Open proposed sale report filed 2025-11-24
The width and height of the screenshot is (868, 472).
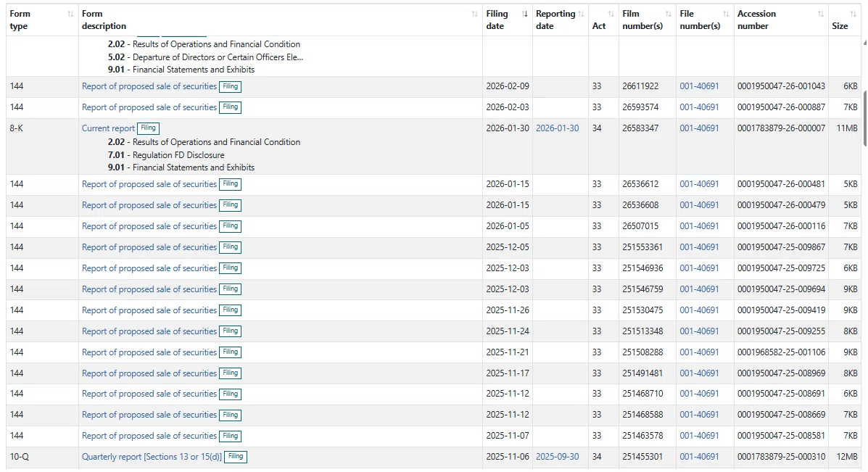[149, 331]
